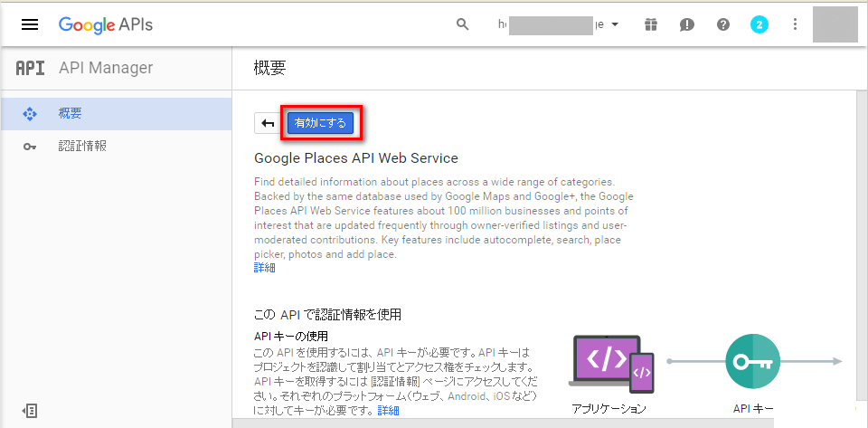Click the 概要 page heading
Screen dimensions: 868x428
point(269,68)
